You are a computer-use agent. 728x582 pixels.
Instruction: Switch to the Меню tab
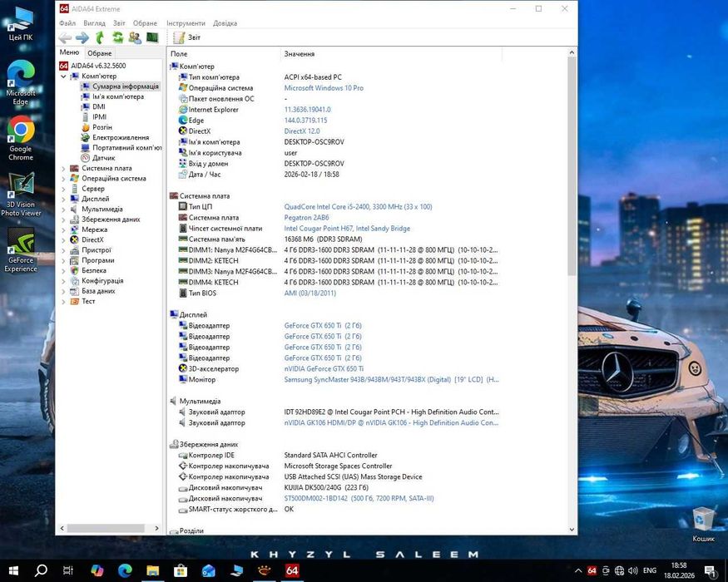[69, 52]
